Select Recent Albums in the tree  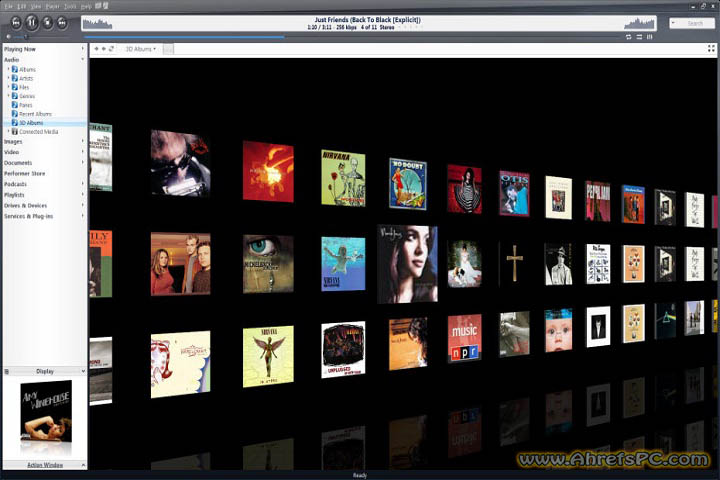coord(35,114)
